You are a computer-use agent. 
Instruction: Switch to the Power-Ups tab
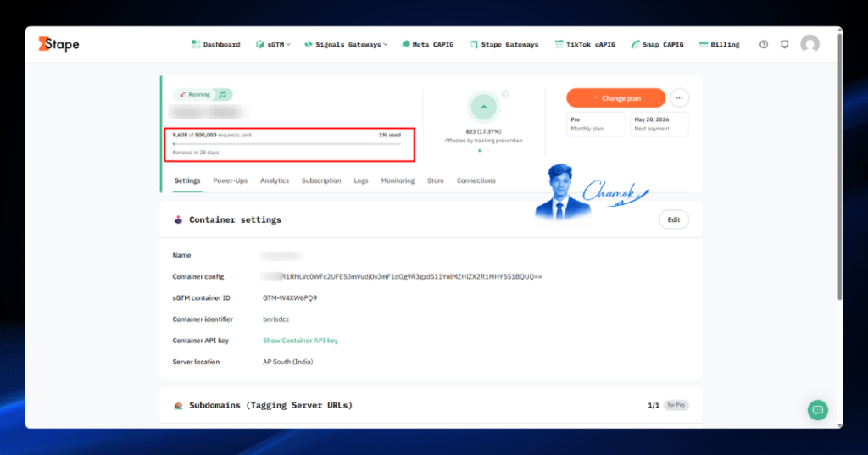click(x=231, y=180)
